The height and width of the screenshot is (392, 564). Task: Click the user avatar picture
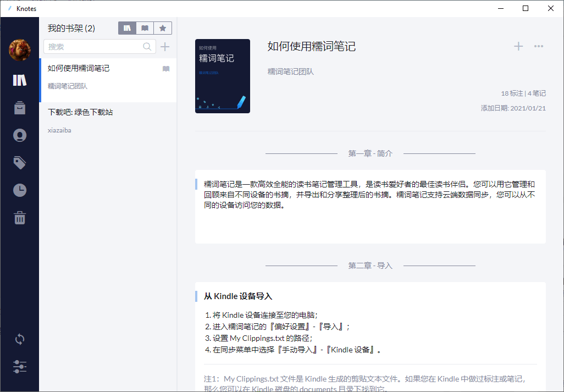pos(19,50)
